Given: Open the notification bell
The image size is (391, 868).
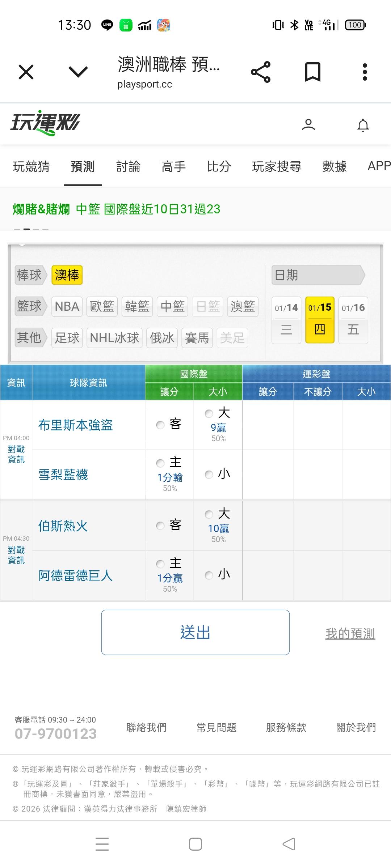Looking at the screenshot, I should [x=363, y=125].
